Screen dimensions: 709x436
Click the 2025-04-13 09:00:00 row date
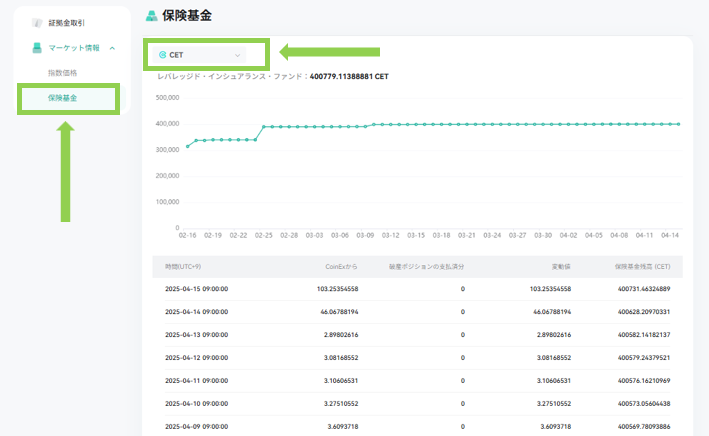[x=196, y=335]
